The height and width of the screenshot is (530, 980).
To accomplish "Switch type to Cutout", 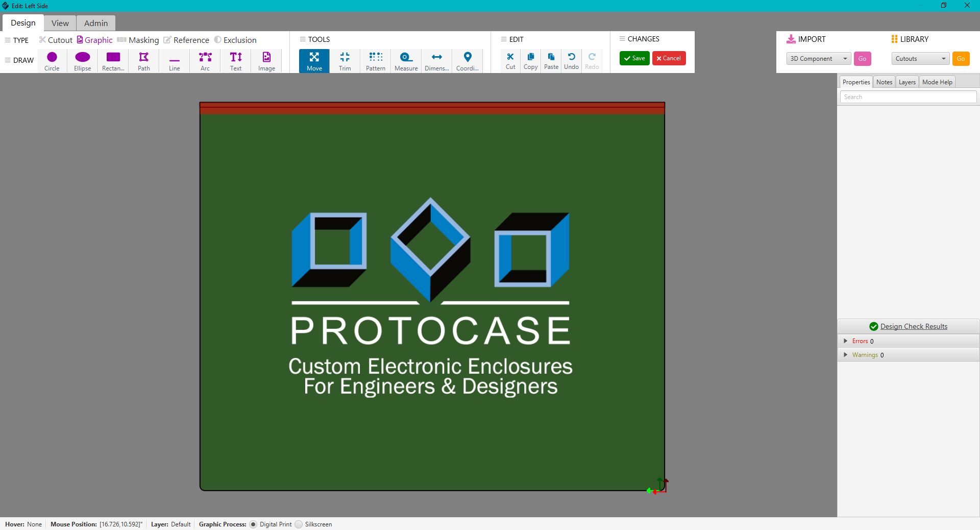I will click(x=56, y=40).
